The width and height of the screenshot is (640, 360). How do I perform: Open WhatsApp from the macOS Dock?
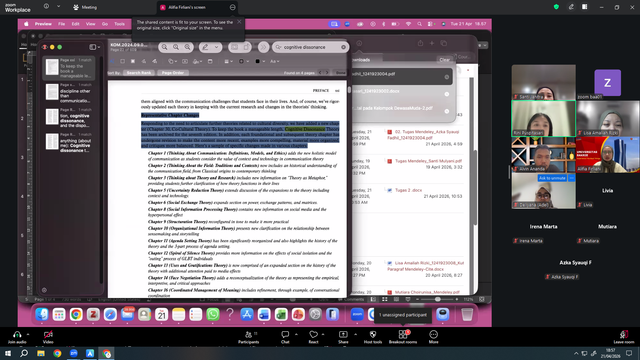pyautogui.click(x=213, y=314)
